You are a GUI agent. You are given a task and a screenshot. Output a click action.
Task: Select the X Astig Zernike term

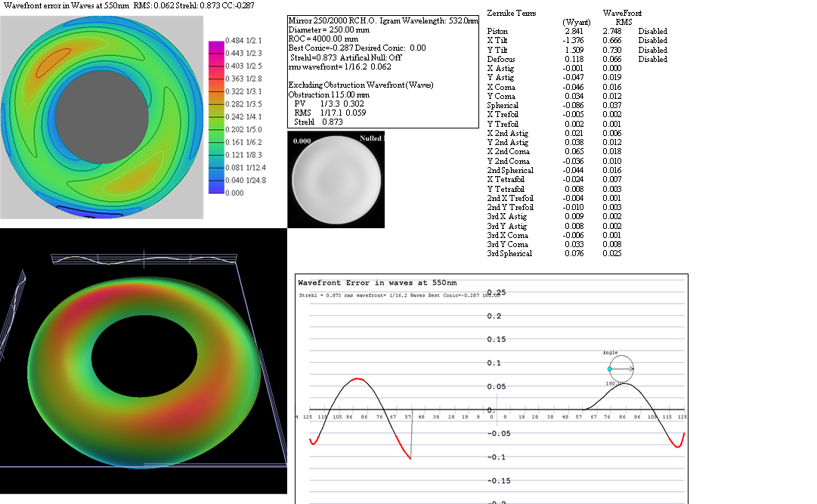[x=502, y=68]
